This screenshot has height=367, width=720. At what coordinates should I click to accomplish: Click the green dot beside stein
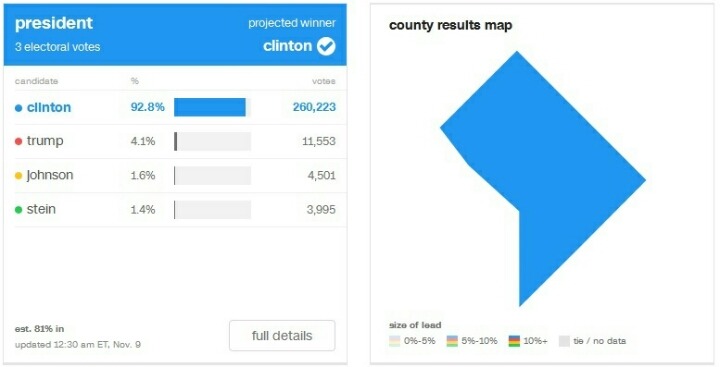(18, 209)
